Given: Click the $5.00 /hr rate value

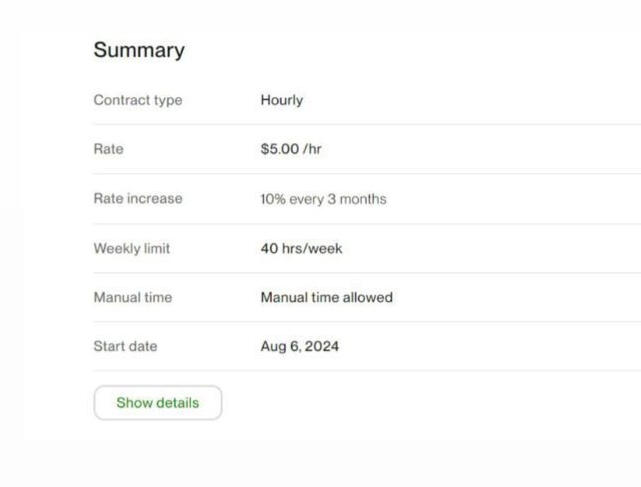Looking at the screenshot, I should (x=291, y=149).
